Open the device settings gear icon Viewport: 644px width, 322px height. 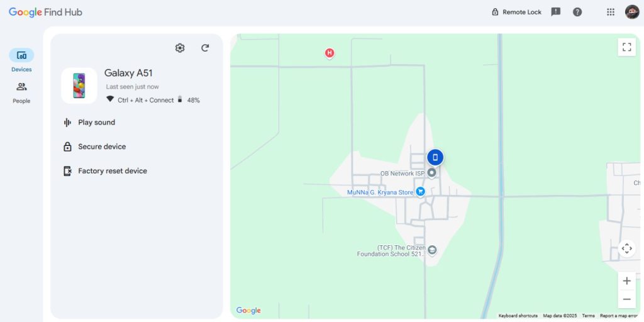click(179, 48)
